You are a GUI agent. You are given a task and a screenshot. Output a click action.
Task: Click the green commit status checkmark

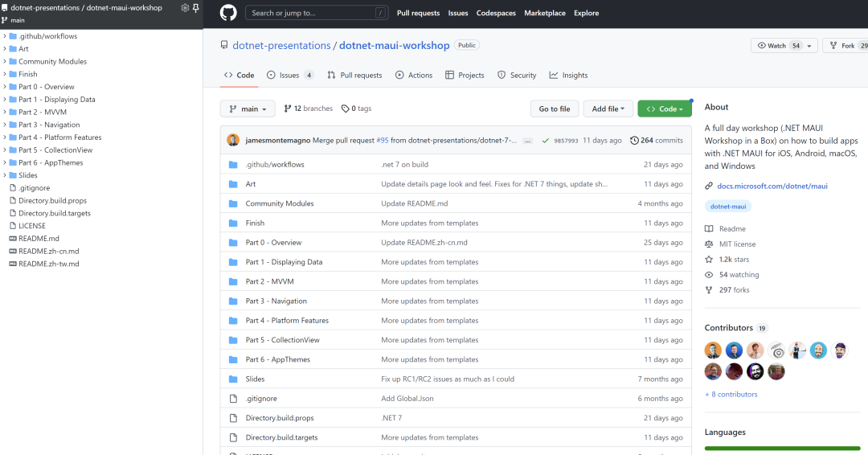pyautogui.click(x=546, y=140)
